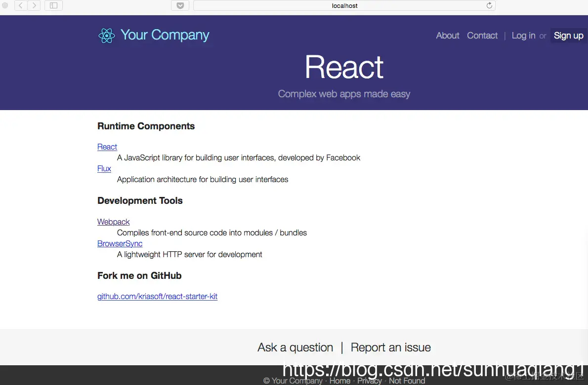Click the browser back arrow button
588x385 pixels.
[21, 5]
